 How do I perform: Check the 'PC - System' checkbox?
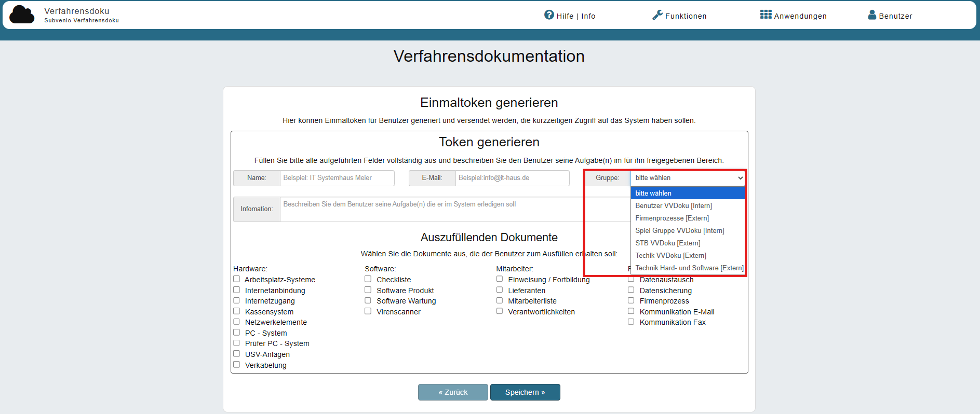237,333
